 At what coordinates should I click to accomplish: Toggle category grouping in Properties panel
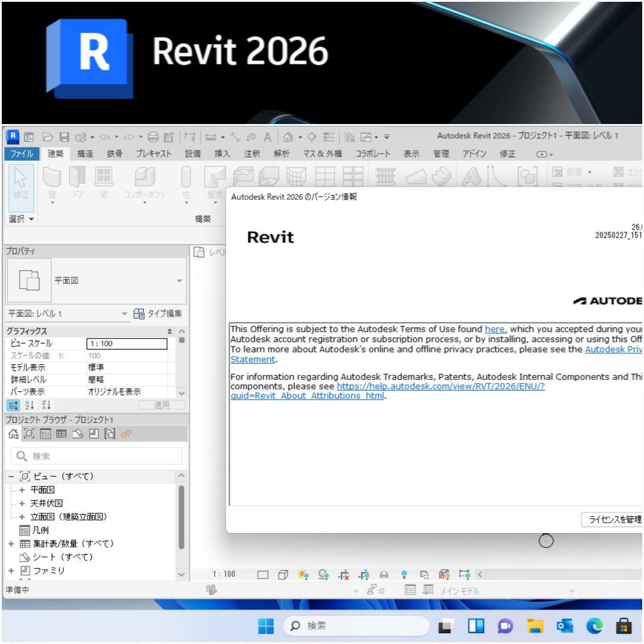click(13, 405)
